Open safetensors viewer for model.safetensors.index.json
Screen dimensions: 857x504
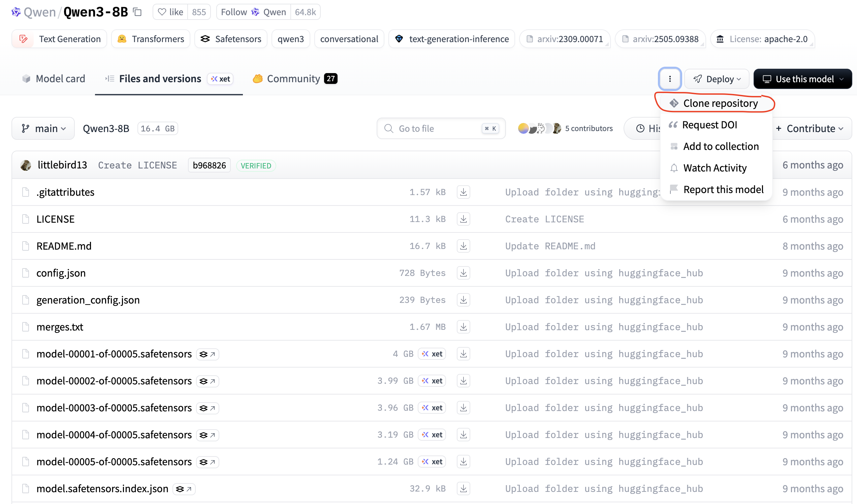pos(184,489)
